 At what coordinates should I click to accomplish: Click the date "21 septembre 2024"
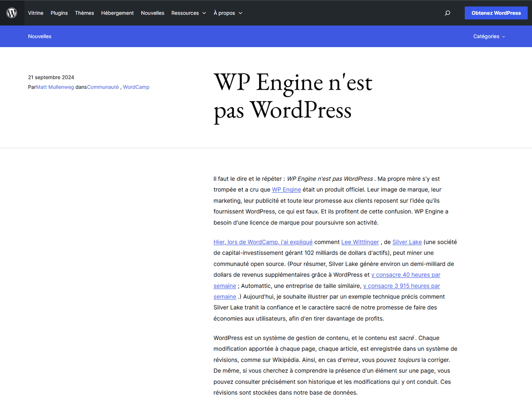click(x=51, y=77)
